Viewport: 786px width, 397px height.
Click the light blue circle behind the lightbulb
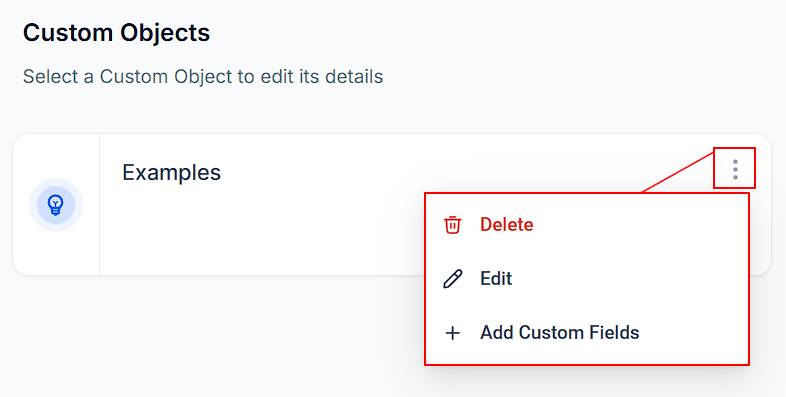(x=56, y=205)
